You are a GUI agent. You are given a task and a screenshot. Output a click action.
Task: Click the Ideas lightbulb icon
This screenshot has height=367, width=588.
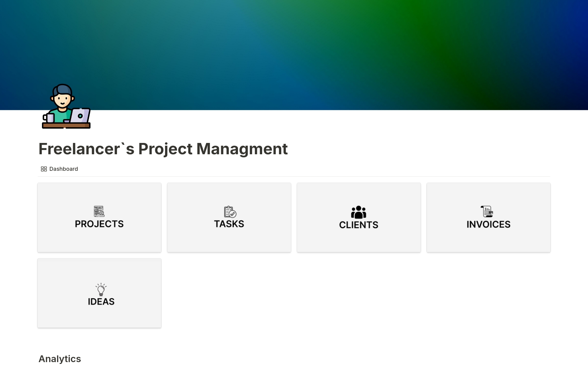(101, 290)
